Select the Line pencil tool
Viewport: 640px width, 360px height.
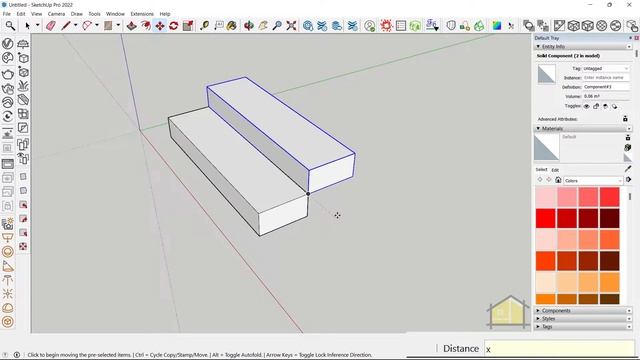coord(66,26)
